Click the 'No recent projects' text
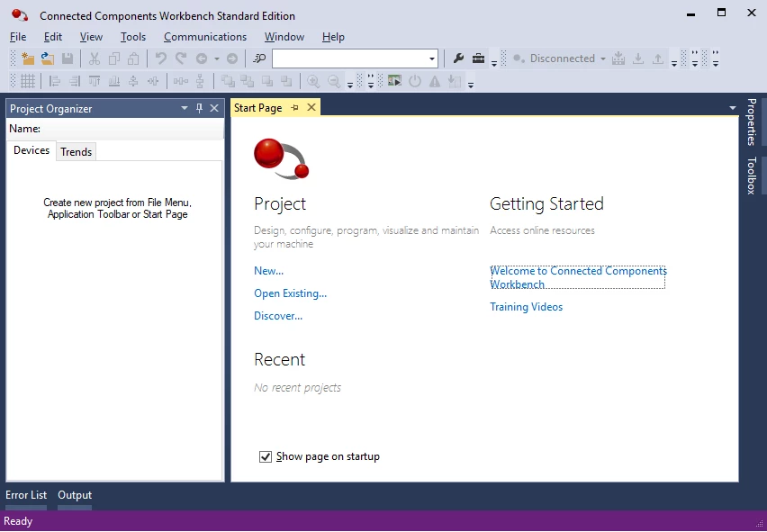This screenshot has height=532, width=767. click(x=297, y=388)
